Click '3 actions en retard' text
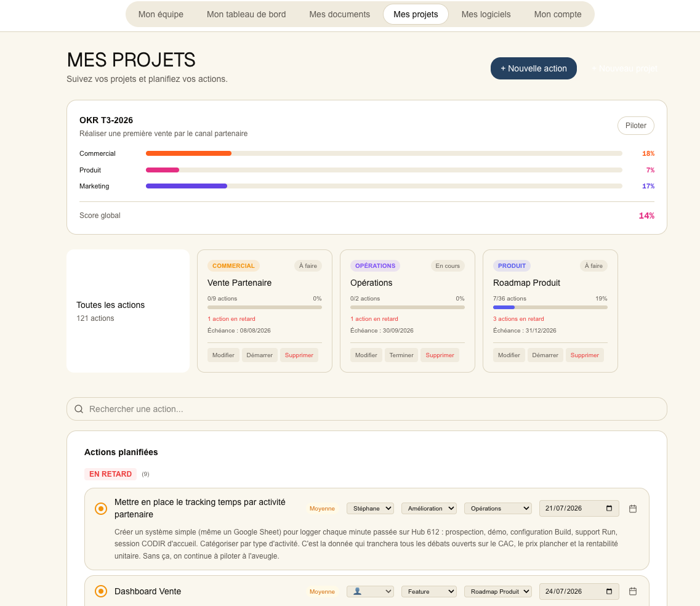Screen dimensions: 700x606 [x=518, y=319]
